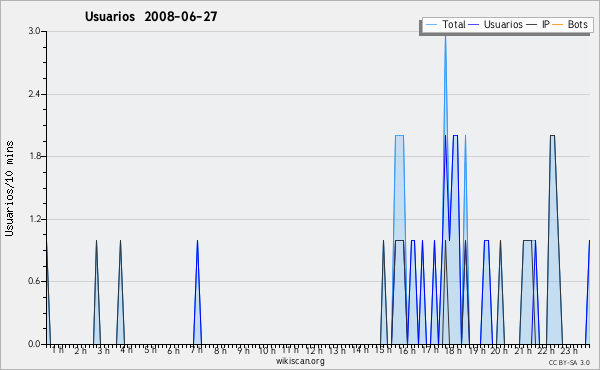Click the wikiscan.org label below the chart
600x370 pixels.
[x=300, y=361]
